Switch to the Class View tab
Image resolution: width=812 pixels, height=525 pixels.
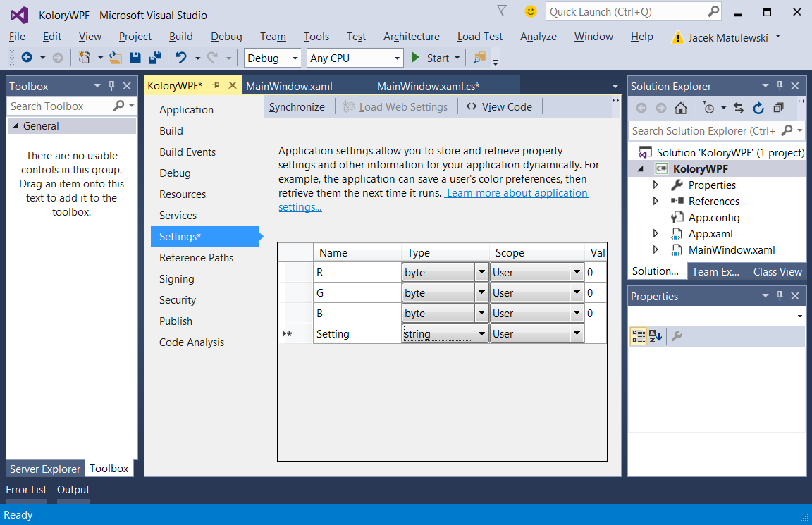point(777,272)
